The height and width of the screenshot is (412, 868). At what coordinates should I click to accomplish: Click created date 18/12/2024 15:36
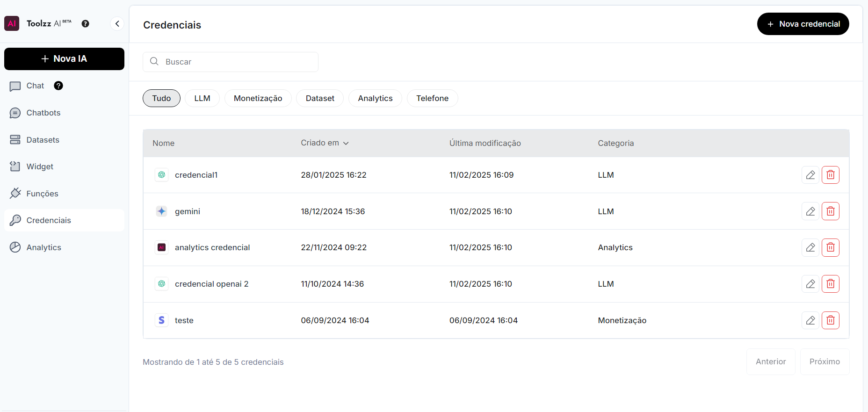pos(333,211)
